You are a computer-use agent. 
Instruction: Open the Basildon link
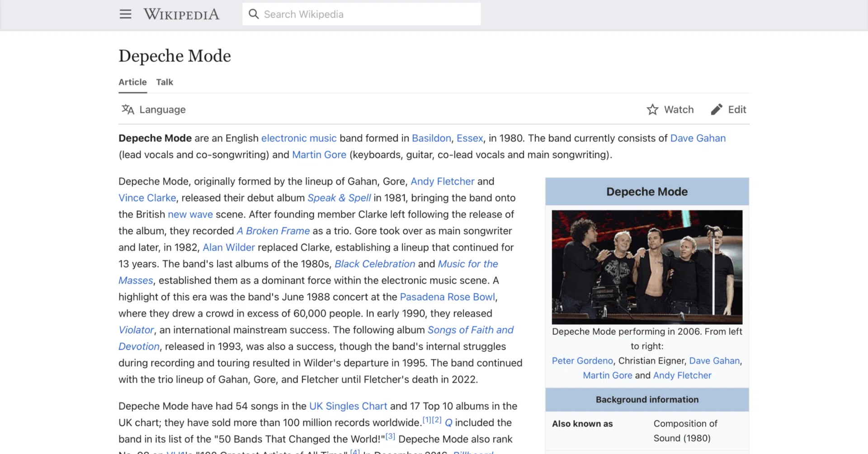coord(431,138)
